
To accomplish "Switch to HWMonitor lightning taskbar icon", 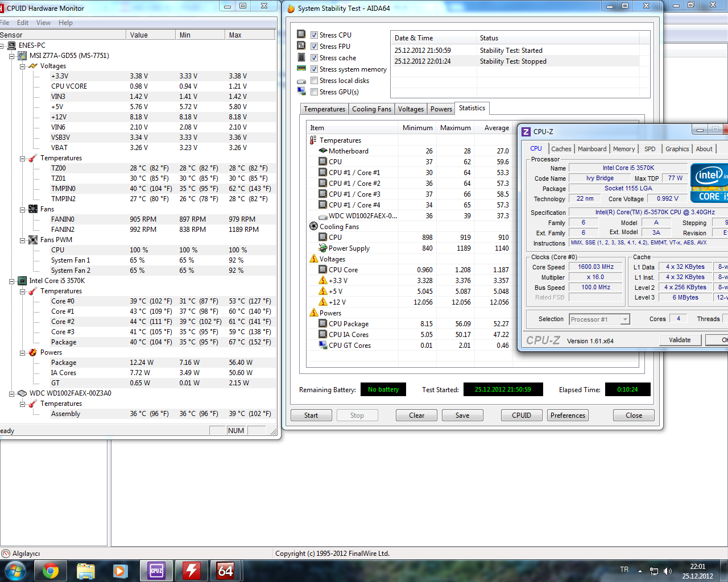I will (191, 571).
